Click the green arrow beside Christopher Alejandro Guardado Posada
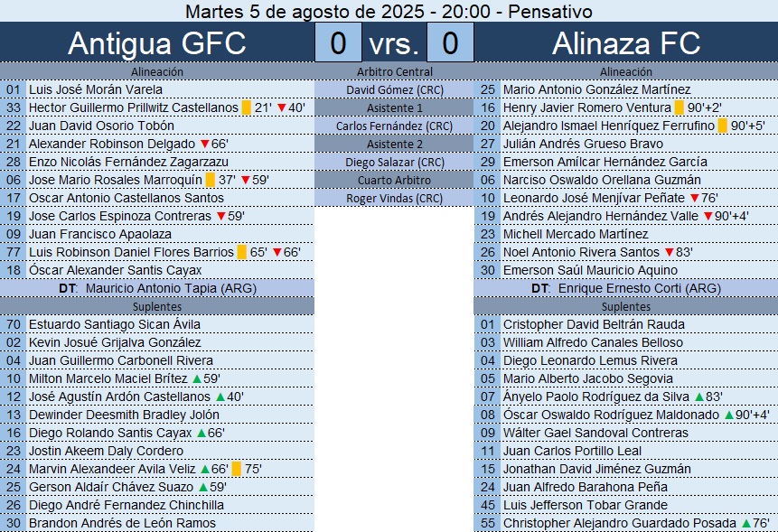The height and width of the screenshot is (532, 778). click(x=745, y=523)
